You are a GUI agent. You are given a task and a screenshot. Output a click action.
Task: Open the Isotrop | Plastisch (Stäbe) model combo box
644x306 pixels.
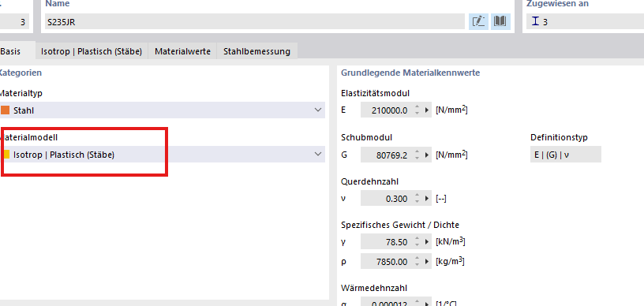tap(163, 155)
